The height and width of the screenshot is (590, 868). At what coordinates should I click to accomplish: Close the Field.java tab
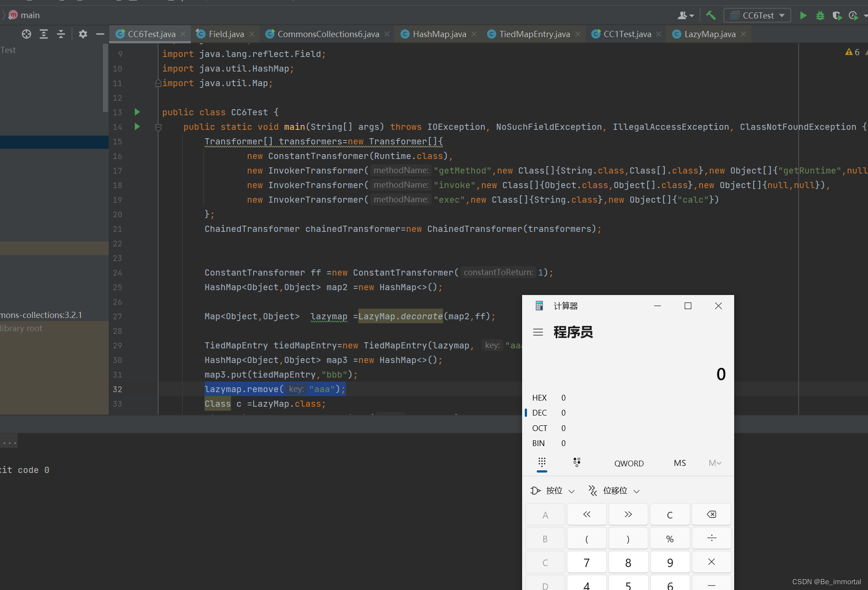click(252, 34)
